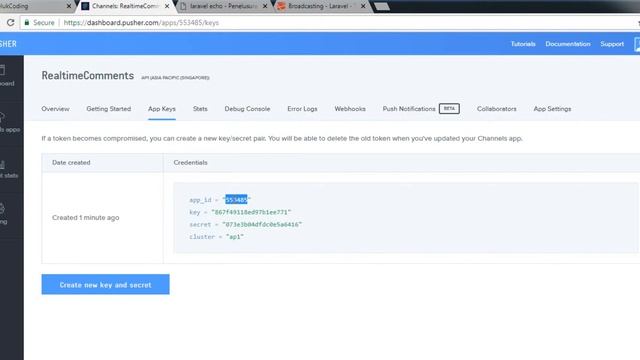Open the billing sidebar icon
Image resolution: width=640 pixels, height=360 pixels.
4,213
